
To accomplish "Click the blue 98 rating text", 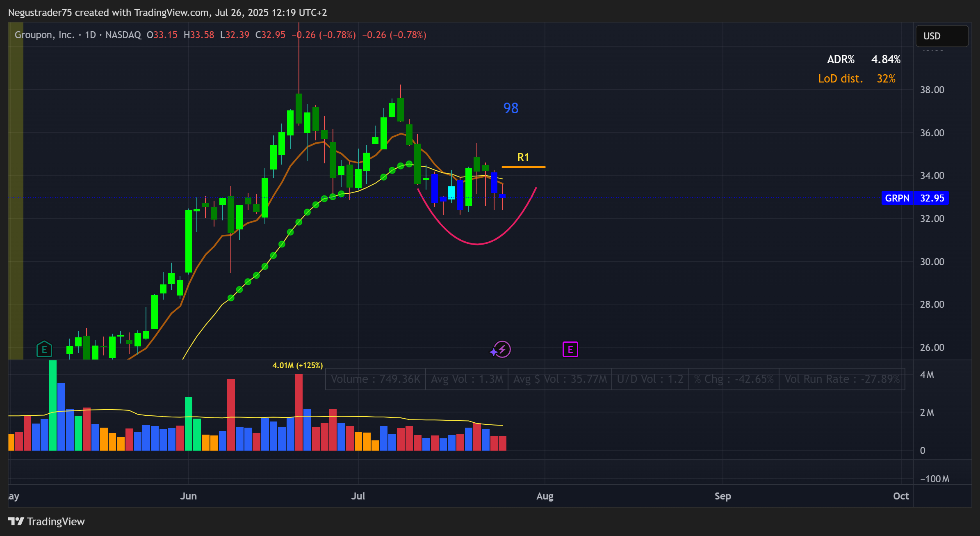I will [x=511, y=108].
